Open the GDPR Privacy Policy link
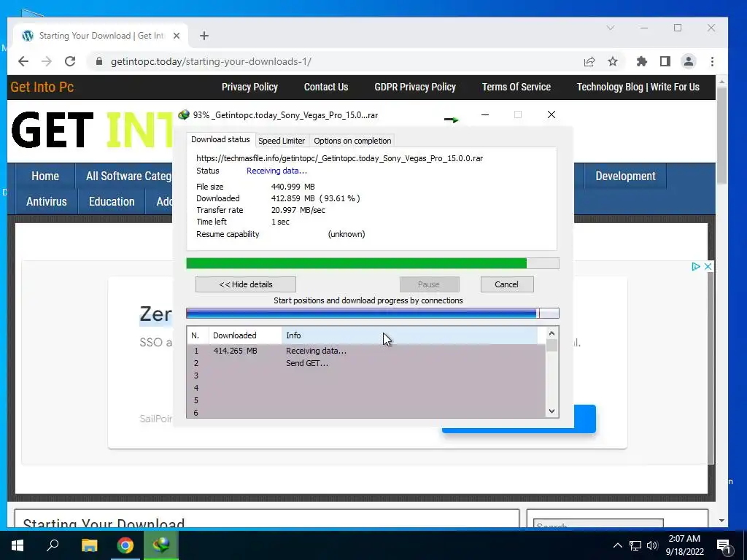The width and height of the screenshot is (747, 560). click(415, 87)
